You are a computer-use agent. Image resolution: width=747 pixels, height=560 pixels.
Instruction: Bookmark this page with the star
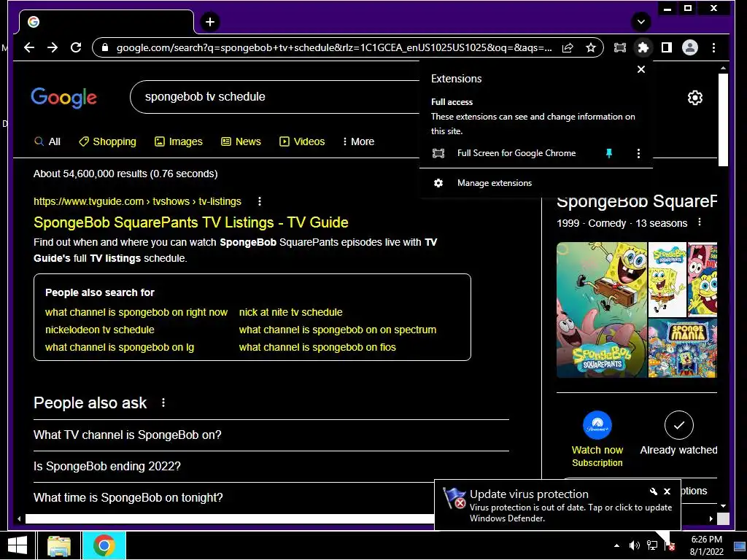pos(591,47)
